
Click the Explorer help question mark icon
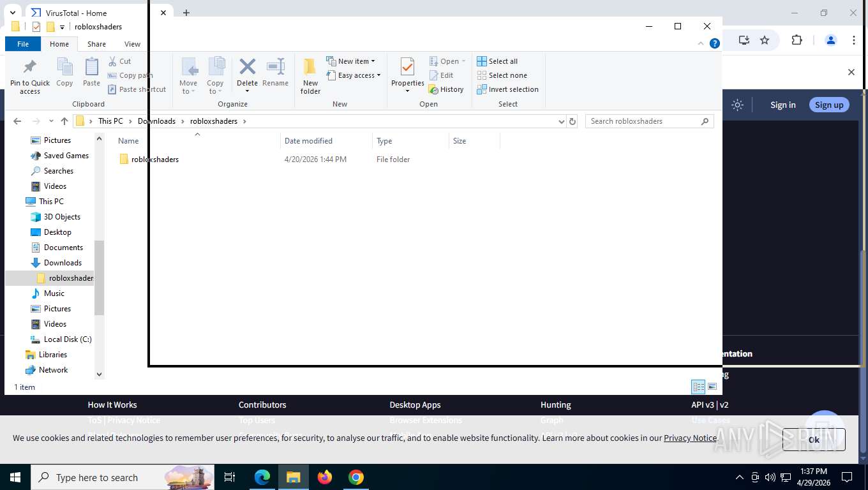click(x=715, y=43)
